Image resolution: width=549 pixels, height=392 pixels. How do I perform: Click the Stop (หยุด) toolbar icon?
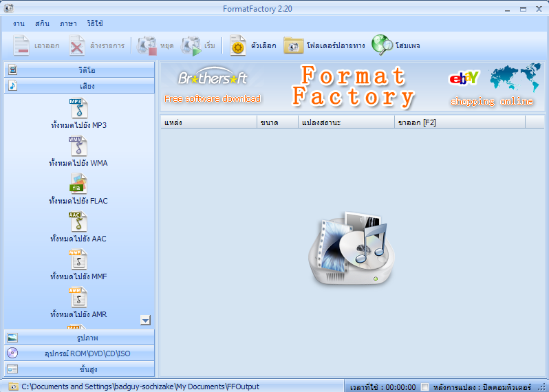coord(147,45)
